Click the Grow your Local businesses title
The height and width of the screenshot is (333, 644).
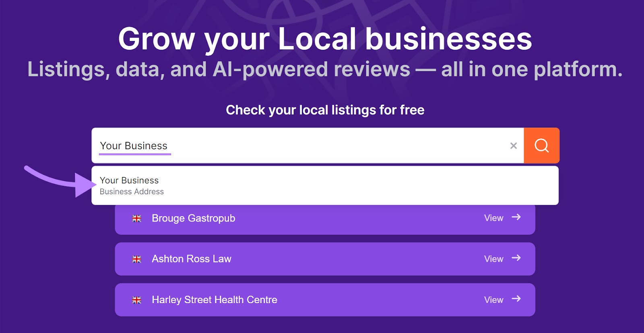coord(325,39)
